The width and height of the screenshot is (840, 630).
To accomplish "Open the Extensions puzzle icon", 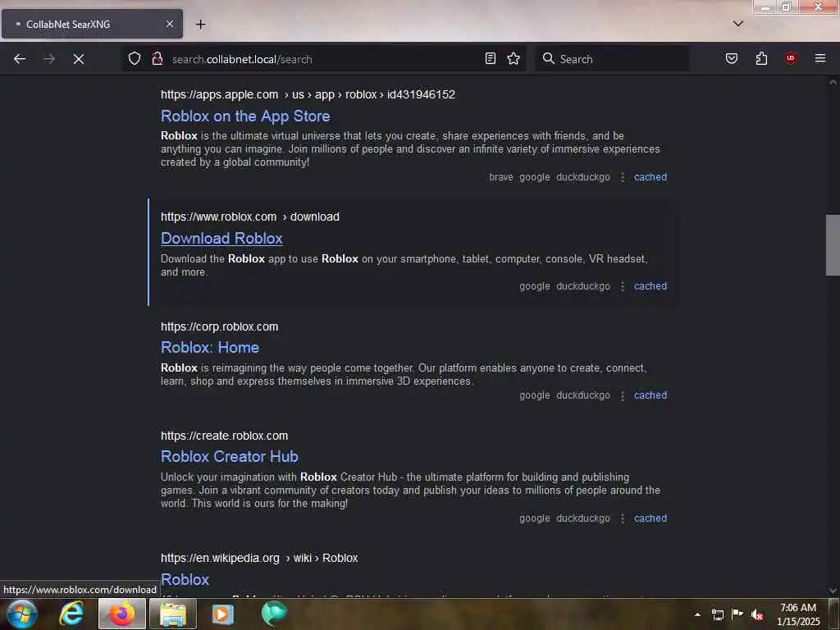I will click(x=761, y=58).
